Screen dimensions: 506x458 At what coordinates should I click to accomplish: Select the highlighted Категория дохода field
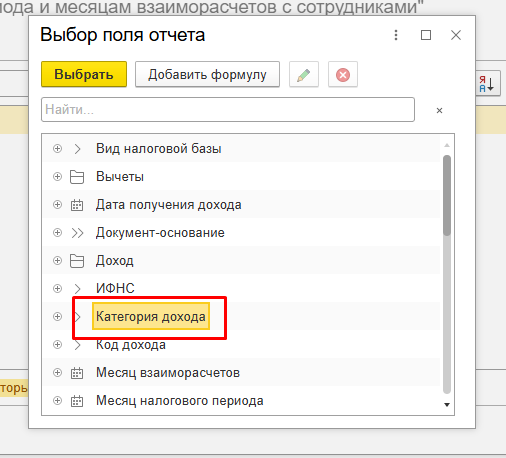[x=151, y=316]
